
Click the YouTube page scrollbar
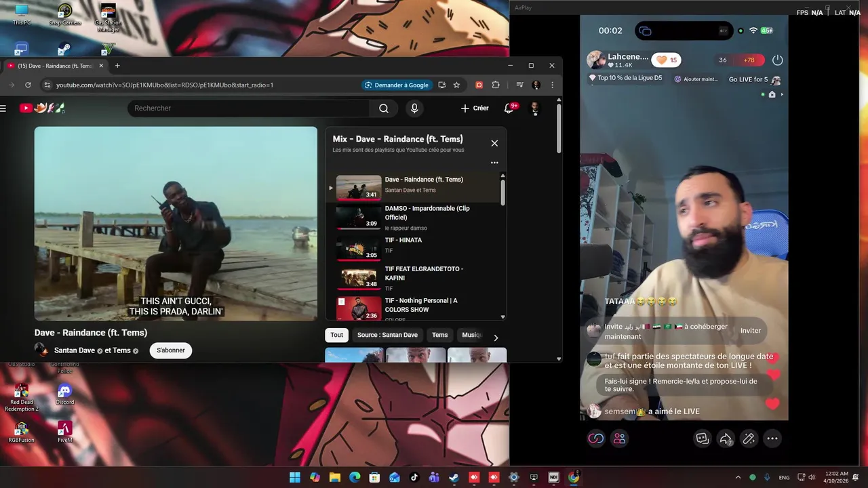pyautogui.click(x=559, y=129)
